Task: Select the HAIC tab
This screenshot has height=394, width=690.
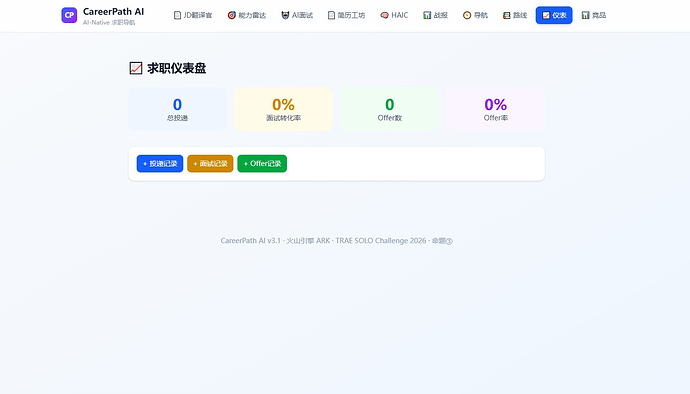Action: point(394,15)
